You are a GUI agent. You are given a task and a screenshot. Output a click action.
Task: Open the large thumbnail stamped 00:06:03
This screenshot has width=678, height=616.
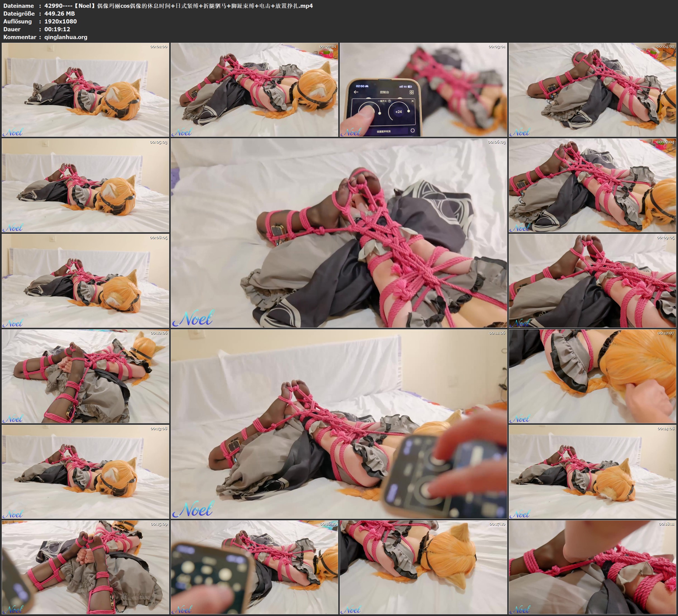pyautogui.click(x=339, y=233)
